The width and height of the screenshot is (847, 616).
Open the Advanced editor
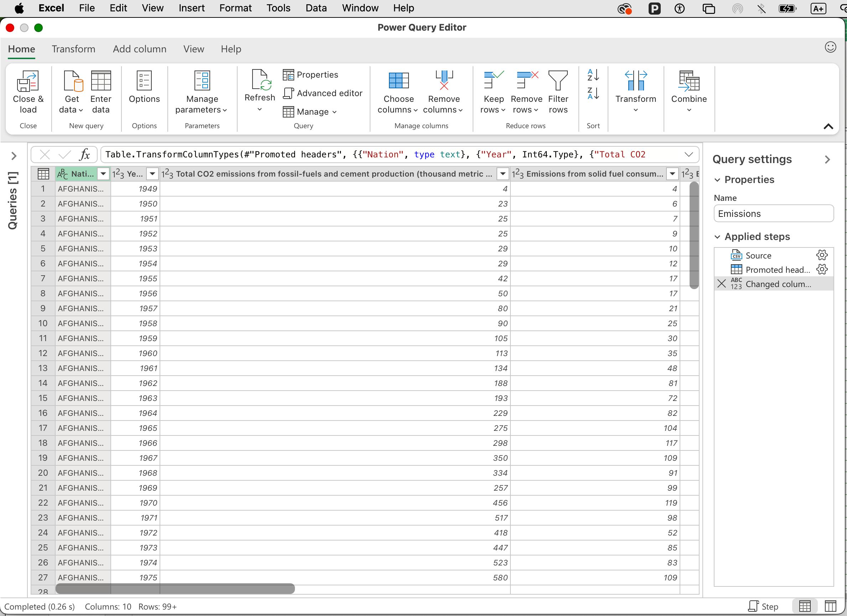tap(322, 93)
